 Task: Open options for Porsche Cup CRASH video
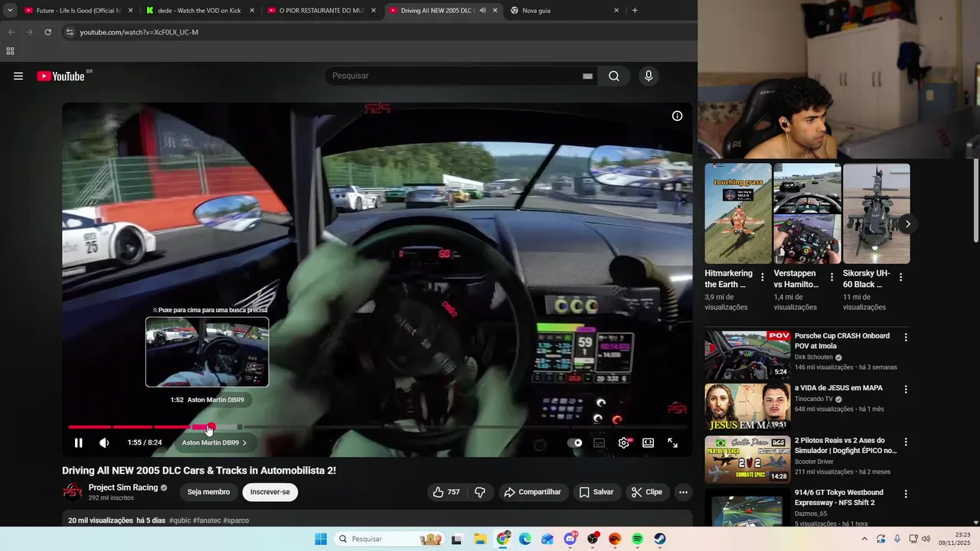click(x=906, y=337)
